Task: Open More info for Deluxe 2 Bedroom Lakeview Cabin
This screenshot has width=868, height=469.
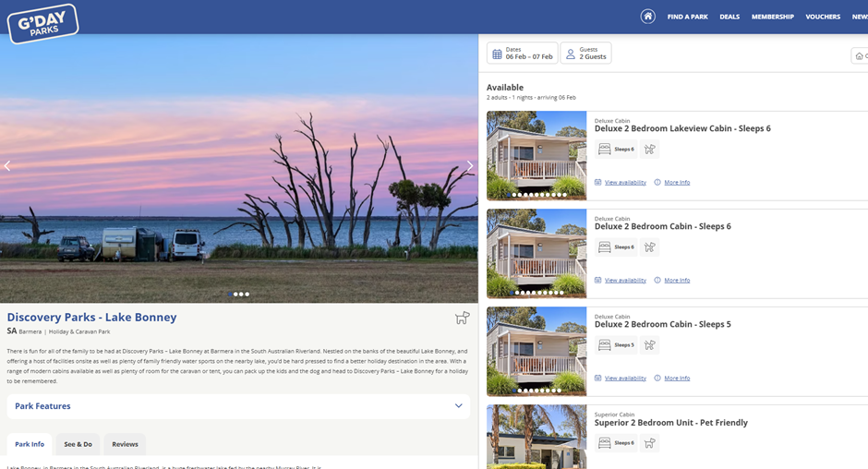Action: [677, 182]
